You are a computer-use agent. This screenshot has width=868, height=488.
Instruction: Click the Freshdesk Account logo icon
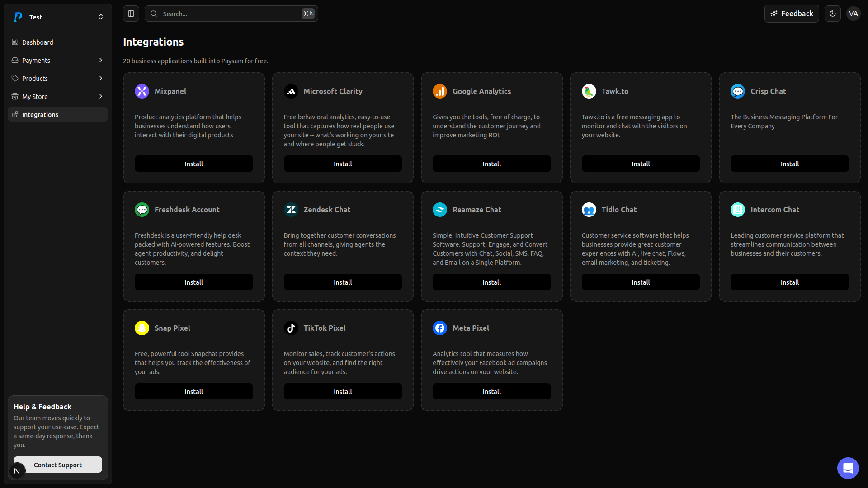tap(142, 210)
